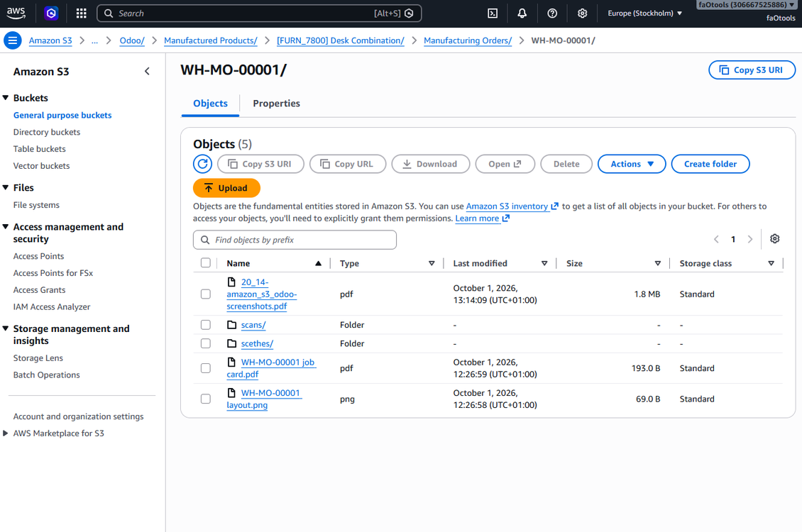Refresh the objects list
The image size is (802, 532).
click(202, 164)
